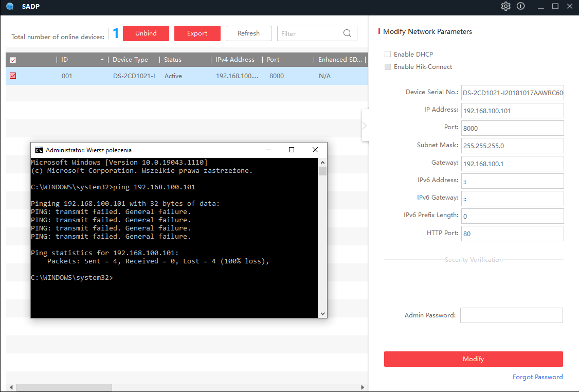Toggle the ID column sort arrow

coord(102,59)
